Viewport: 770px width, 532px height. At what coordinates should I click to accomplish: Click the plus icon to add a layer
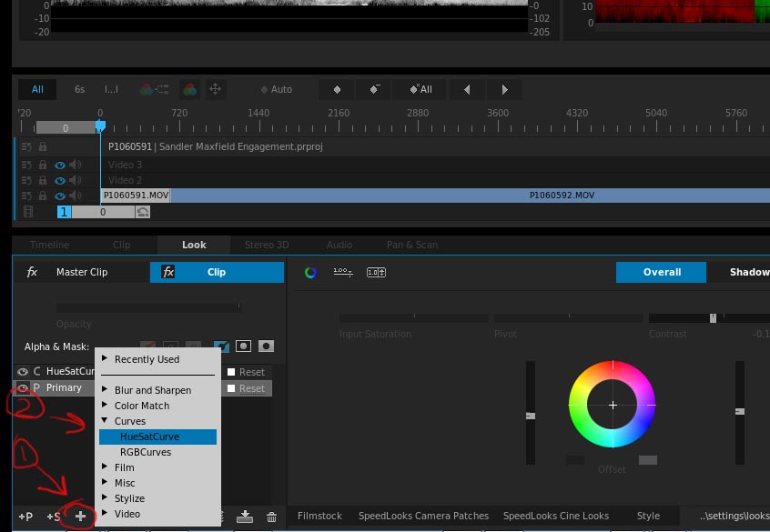click(80, 517)
